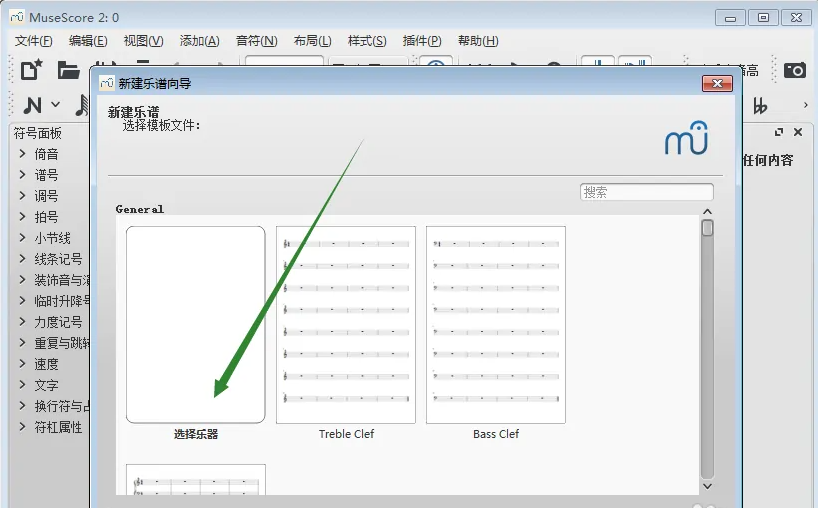Expand the 调号 palette
The width and height of the screenshot is (818, 508).
tap(22, 196)
